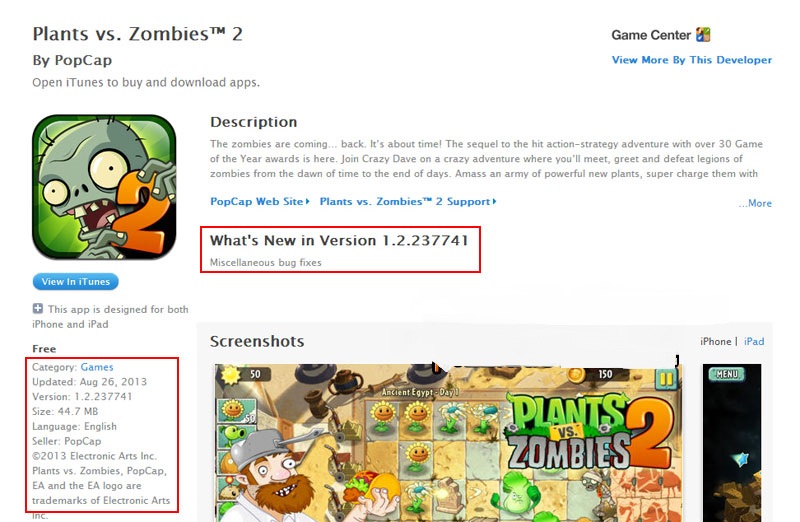Click the sun counter icon in screenshot

(230, 375)
